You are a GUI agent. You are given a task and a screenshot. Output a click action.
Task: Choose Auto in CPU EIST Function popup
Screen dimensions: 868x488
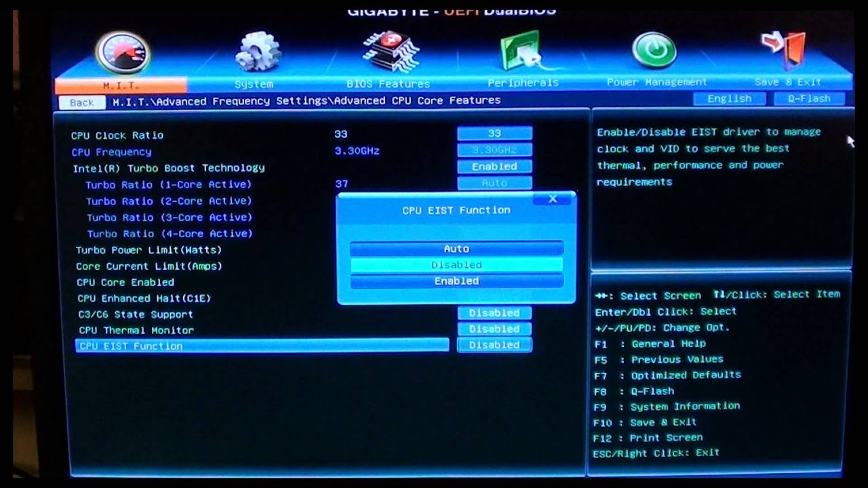[x=456, y=249]
